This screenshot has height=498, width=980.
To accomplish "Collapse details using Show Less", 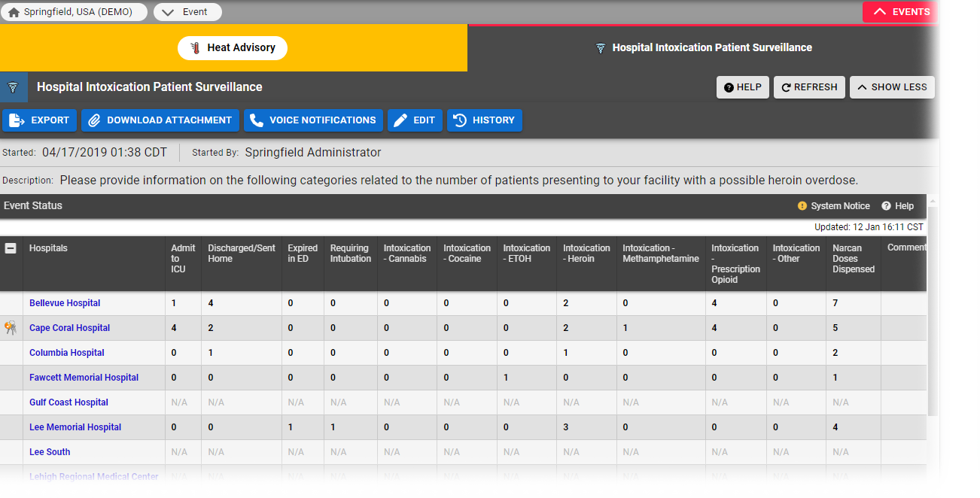I will pos(892,87).
